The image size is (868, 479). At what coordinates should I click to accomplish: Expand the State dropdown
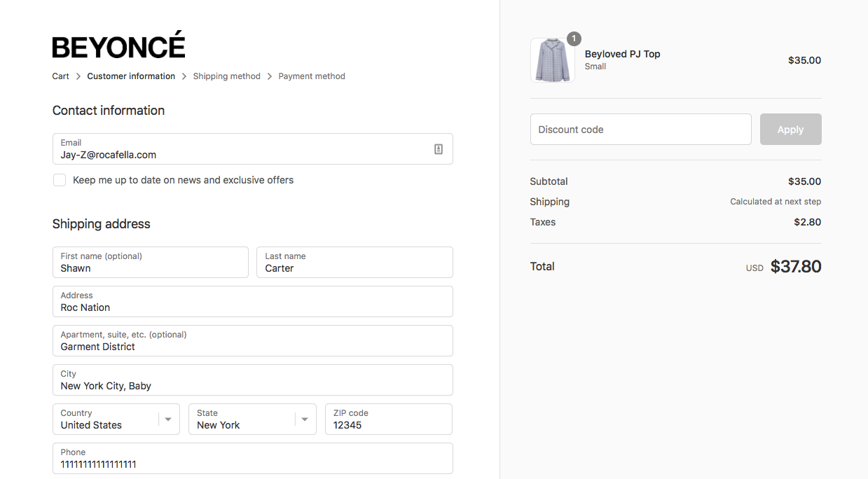pyautogui.click(x=252, y=419)
